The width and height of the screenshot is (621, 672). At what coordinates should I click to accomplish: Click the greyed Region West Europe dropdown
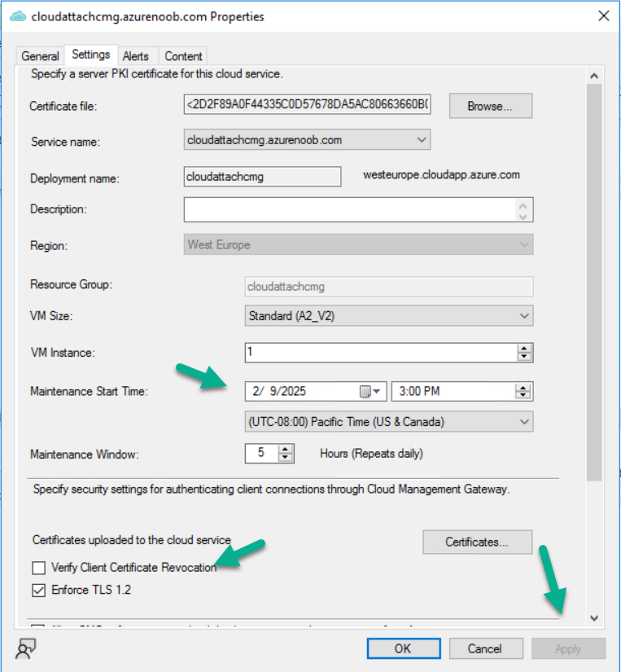[x=358, y=244]
